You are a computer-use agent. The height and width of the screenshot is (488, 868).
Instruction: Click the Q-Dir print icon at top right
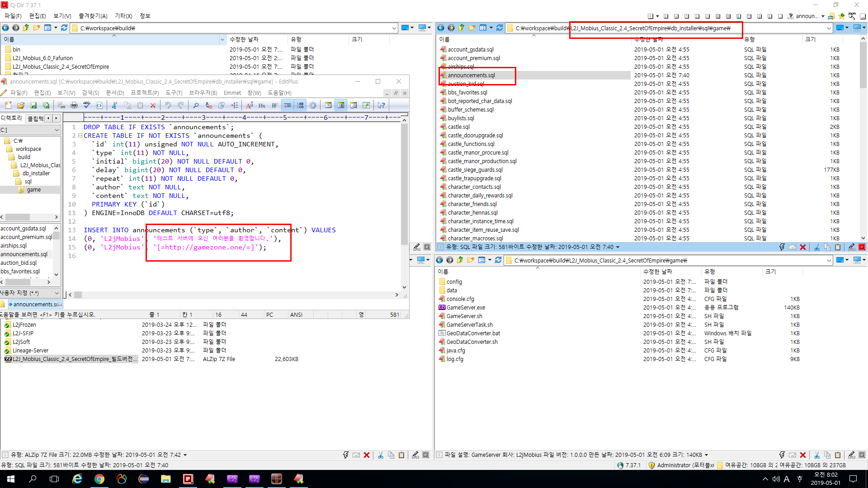(x=831, y=16)
